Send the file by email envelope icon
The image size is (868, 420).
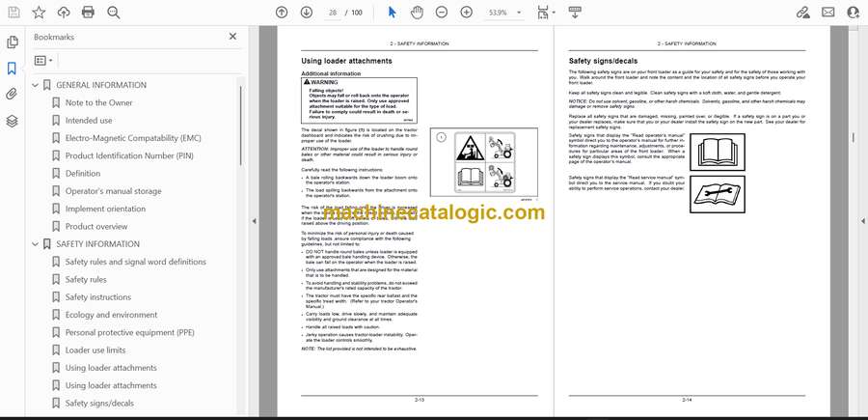click(x=828, y=13)
